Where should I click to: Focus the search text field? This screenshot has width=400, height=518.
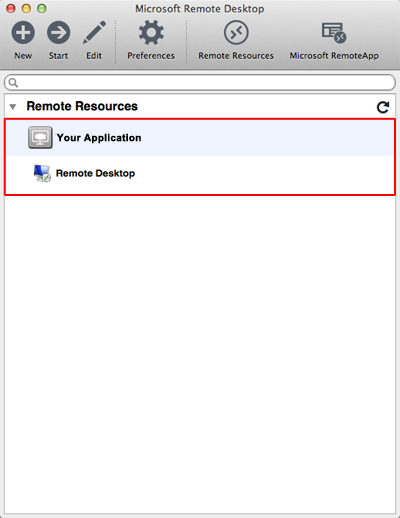200,82
